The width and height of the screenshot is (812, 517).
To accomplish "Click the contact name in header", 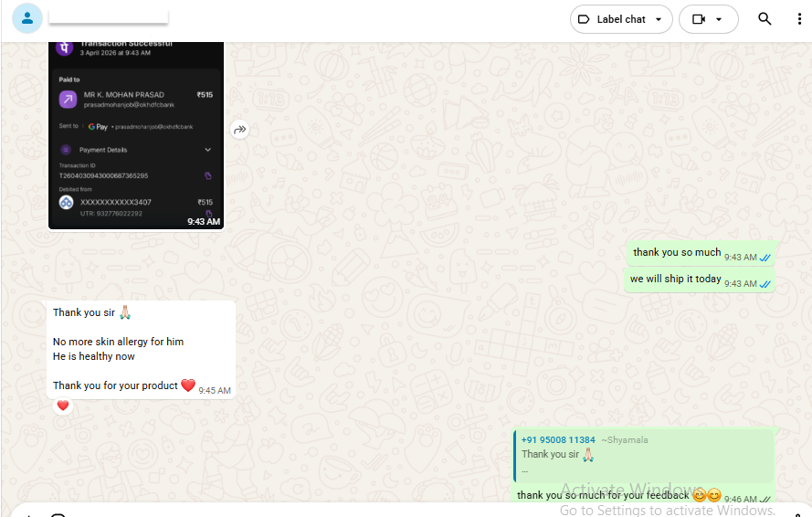I will 108,17.
